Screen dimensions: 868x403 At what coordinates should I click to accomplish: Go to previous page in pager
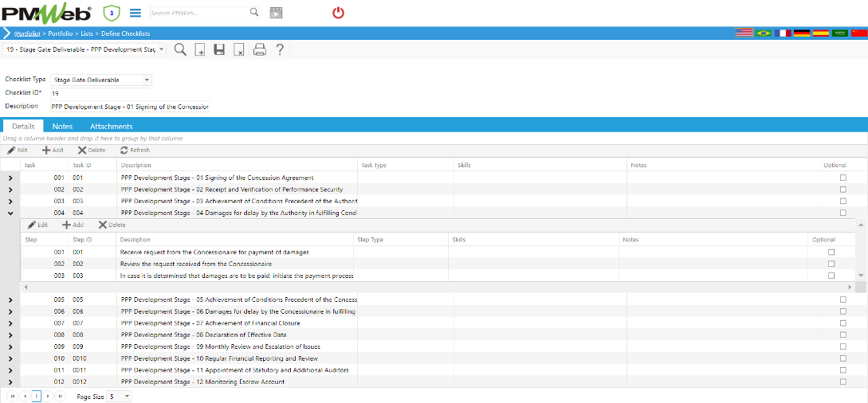25,397
